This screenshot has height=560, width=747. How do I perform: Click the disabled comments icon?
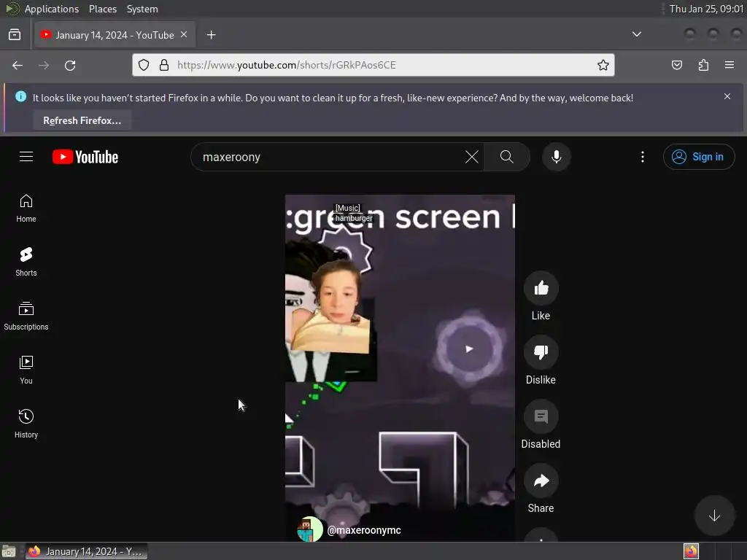point(541,416)
